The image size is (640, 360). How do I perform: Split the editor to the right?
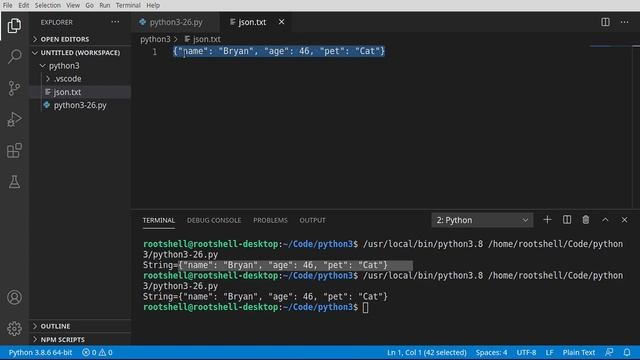605,22
